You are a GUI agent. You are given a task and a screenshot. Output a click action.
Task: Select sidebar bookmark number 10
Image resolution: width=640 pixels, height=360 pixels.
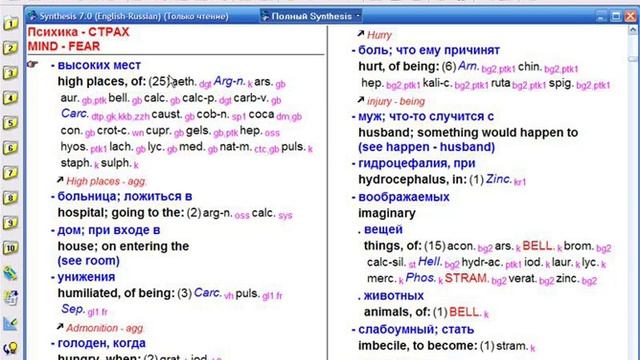11,248
